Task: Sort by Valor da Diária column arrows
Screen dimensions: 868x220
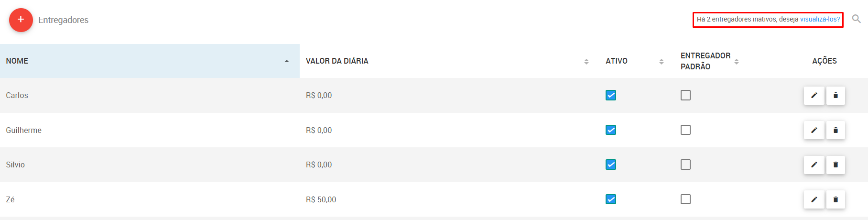Action: click(586, 62)
